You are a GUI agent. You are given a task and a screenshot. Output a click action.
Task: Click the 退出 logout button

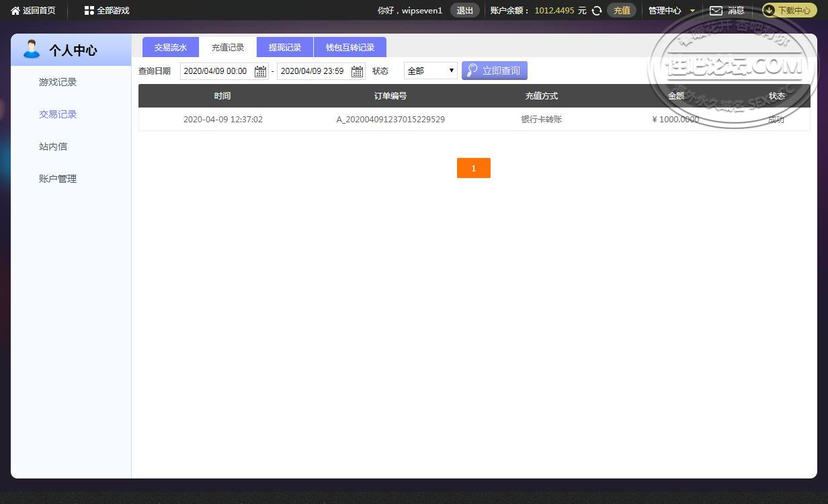coord(465,11)
